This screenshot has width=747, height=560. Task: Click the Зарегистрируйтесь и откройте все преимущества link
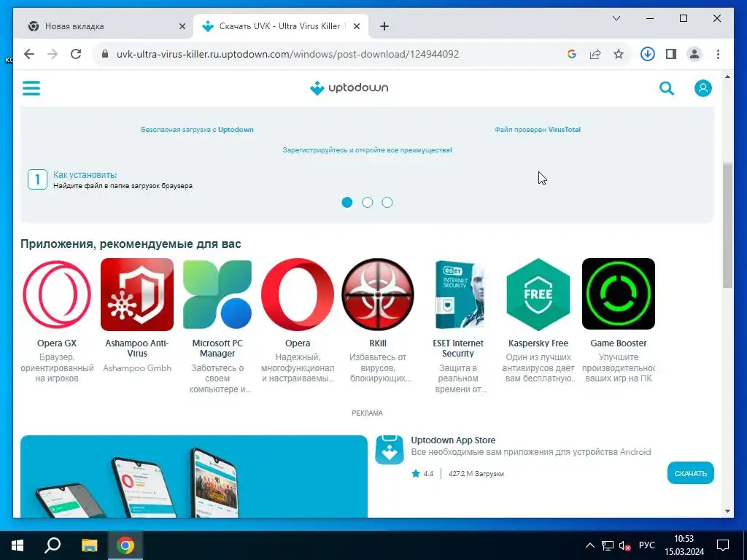point(368,150)
